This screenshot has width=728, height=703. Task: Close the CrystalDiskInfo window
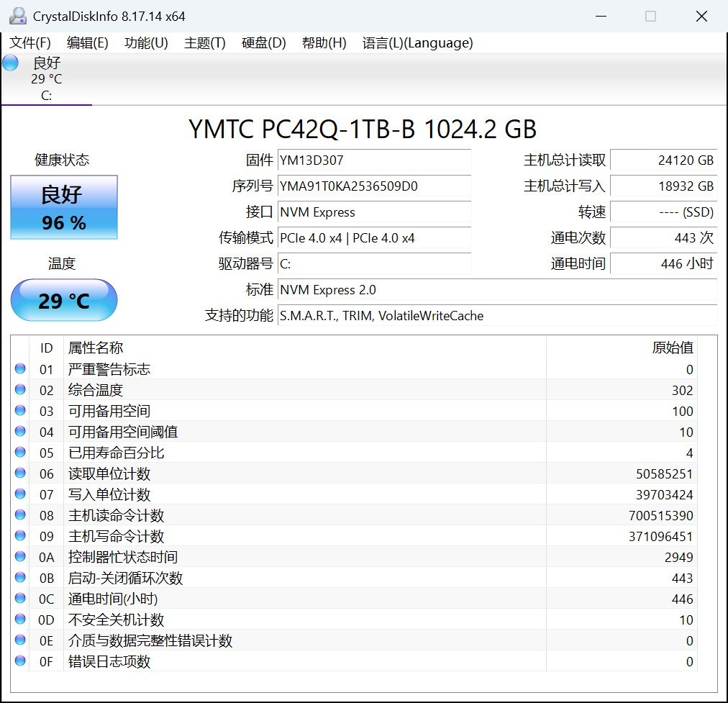click(701, 17)
